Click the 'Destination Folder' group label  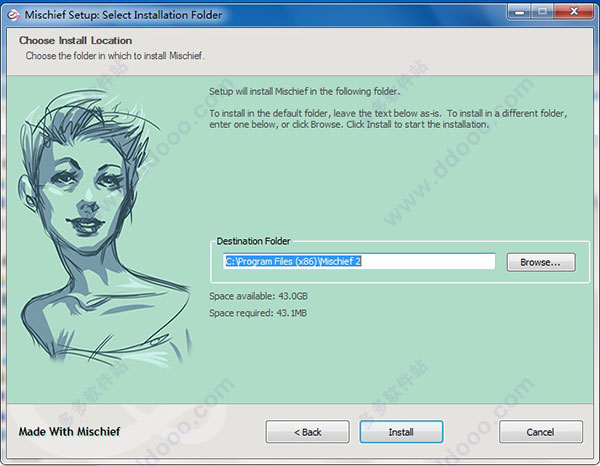click(x=253, y=241)
